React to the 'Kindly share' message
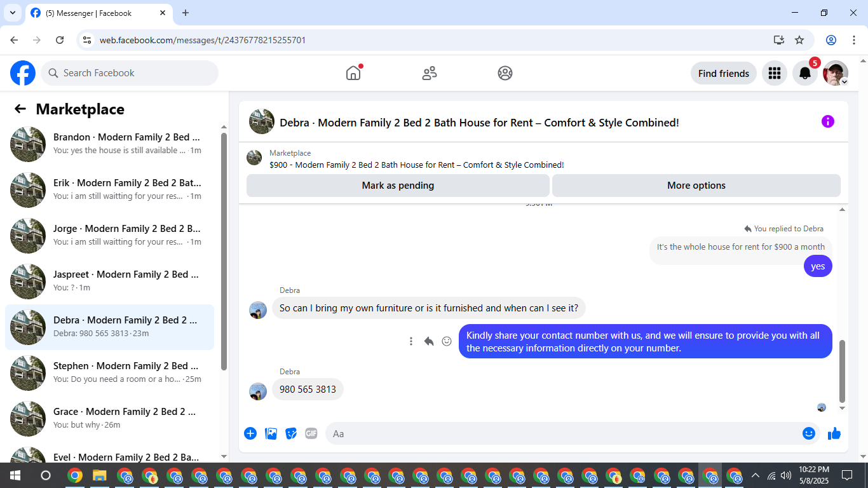This screenshot has width=868, height=488. [x=447, y=341]
